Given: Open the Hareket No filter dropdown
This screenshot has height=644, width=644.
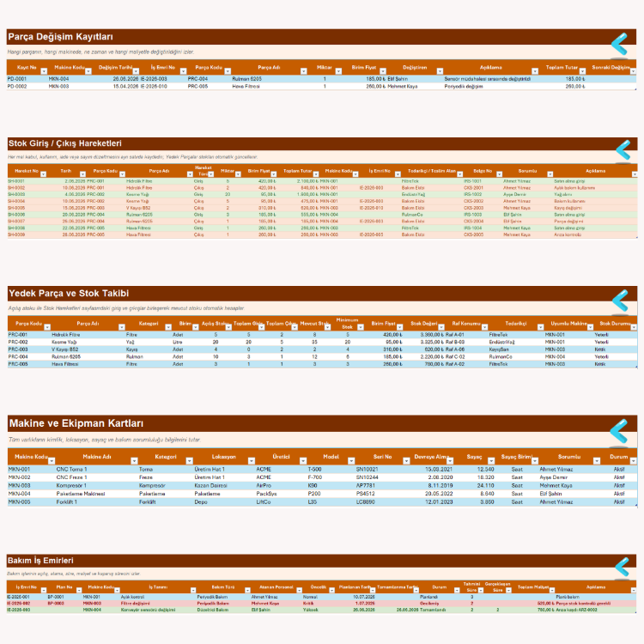Looking at the screenshot, I should click(x=44, y=174).
